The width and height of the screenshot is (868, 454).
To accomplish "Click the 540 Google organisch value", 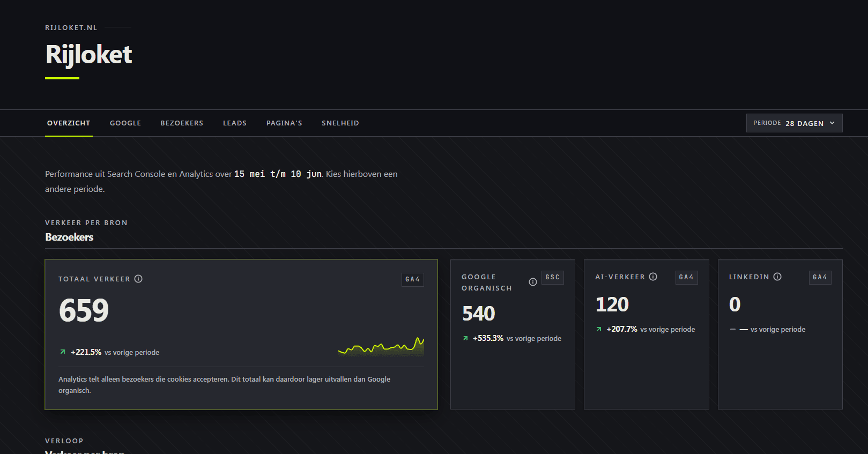I will tap(479, 314).
